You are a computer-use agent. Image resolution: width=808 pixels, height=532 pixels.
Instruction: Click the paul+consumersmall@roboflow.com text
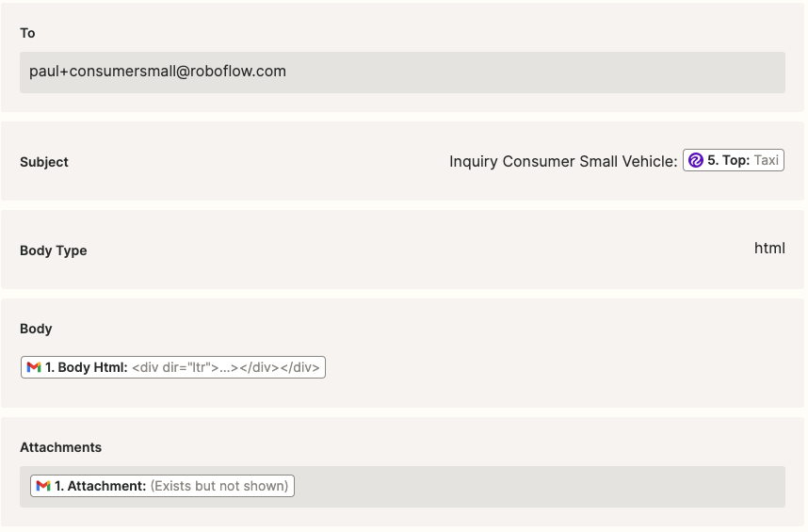point(157,71)
